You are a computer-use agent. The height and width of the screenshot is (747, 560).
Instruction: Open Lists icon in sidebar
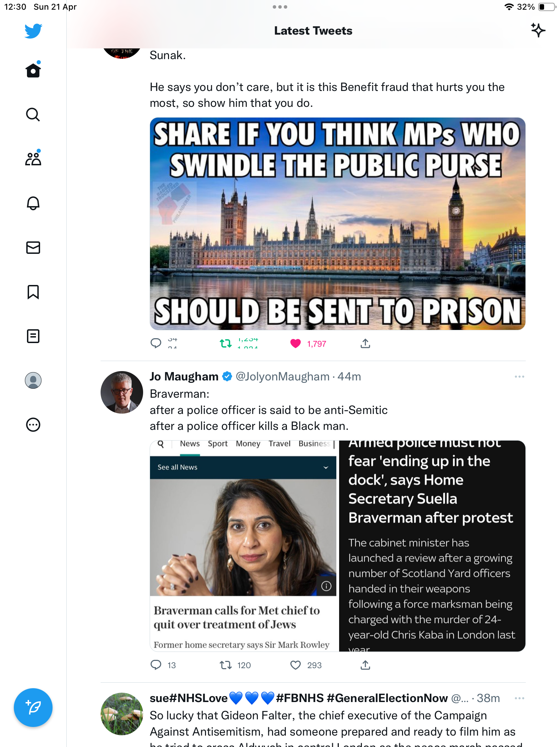(33, 336)
